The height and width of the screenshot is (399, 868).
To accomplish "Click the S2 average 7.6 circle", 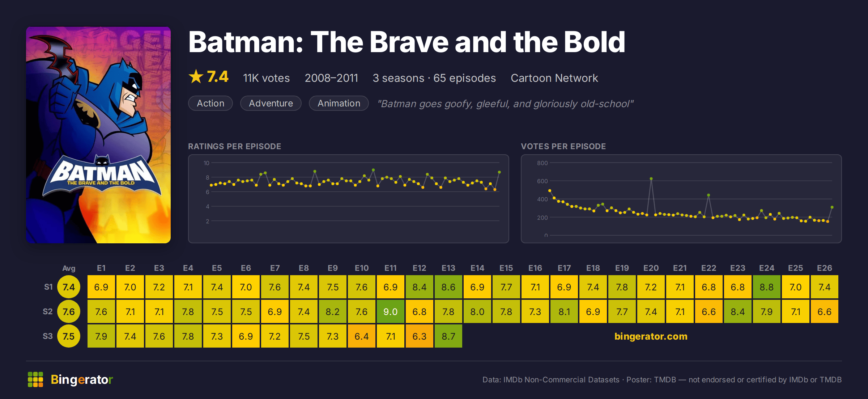I will tap(69, 312).
